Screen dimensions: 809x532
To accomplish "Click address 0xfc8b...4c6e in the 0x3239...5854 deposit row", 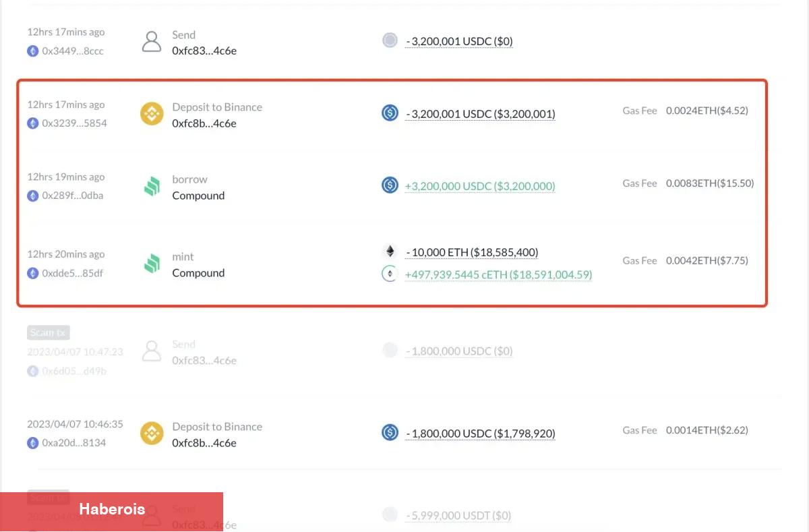I will point(204,123).
